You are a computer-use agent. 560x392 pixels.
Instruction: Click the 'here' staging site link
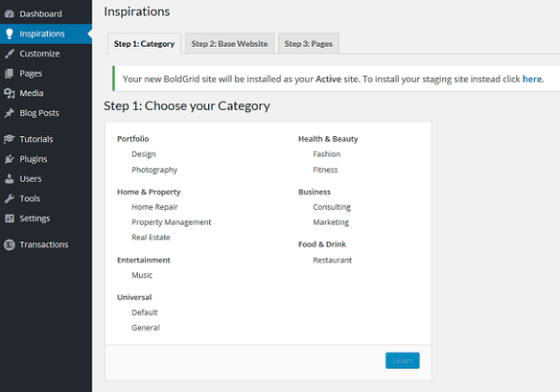coord(532,79)
